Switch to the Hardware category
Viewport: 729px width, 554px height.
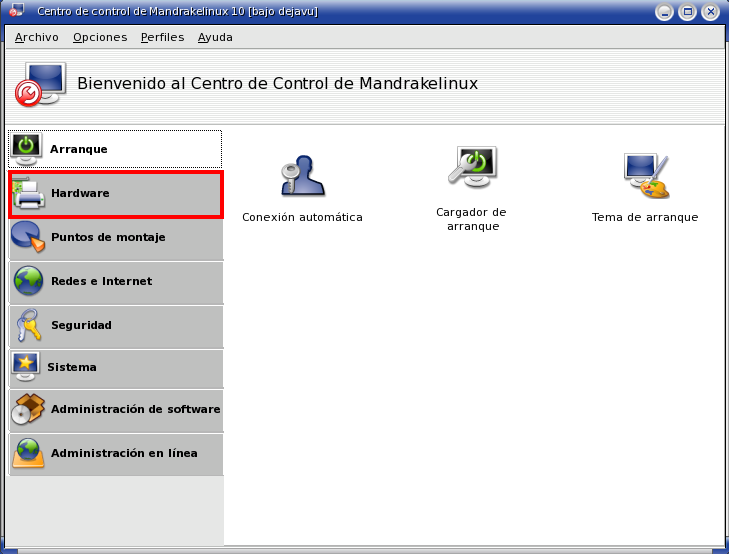(x=116, y=193)
